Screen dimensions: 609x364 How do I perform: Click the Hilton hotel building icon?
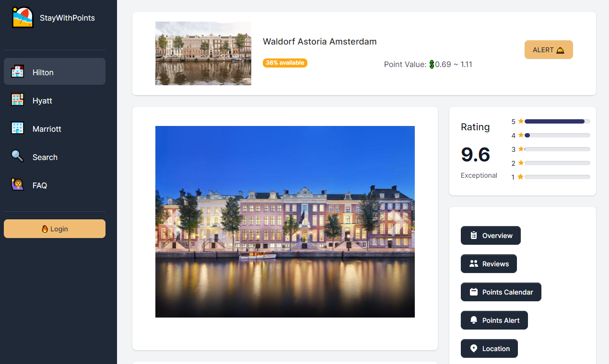[18, 72]
